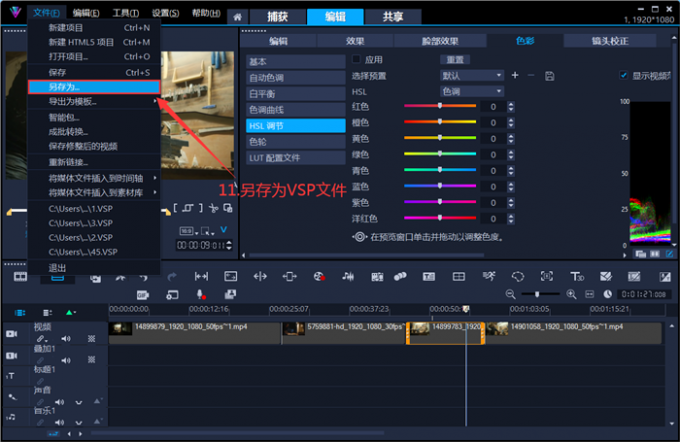
Task: Switch to the 共享 tab
Action: point(393,17)
